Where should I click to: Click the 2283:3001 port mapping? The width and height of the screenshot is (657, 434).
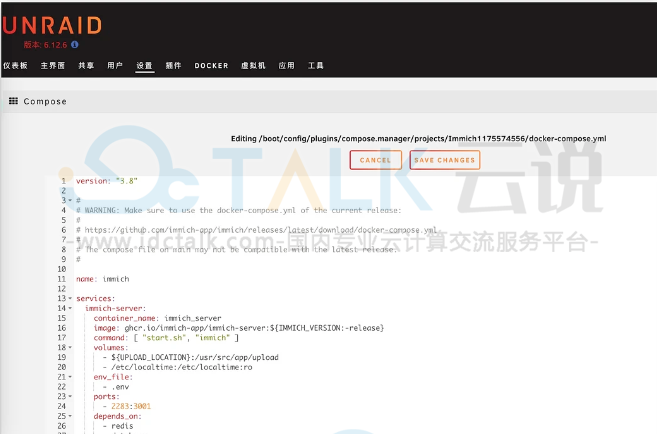131,406
